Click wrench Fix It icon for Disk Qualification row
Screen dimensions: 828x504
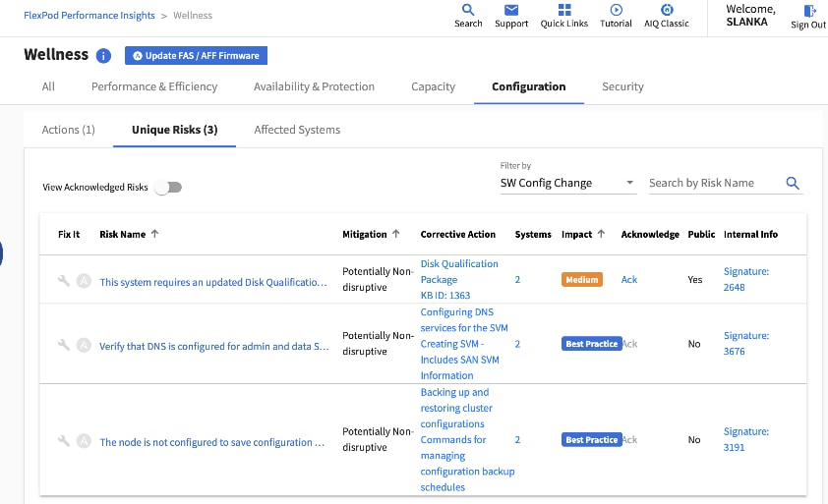[64, 281]
